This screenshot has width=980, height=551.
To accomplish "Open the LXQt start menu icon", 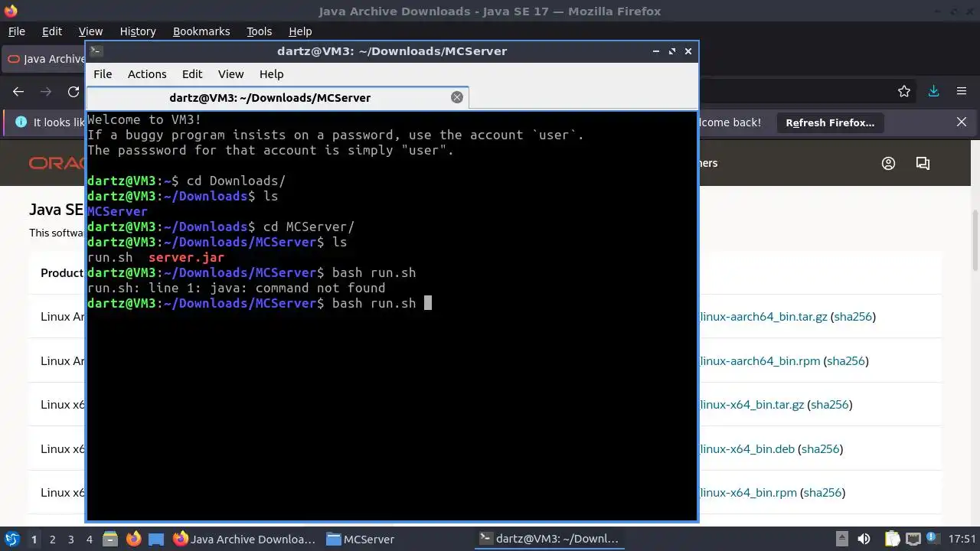I will click(x=11, y=539).
